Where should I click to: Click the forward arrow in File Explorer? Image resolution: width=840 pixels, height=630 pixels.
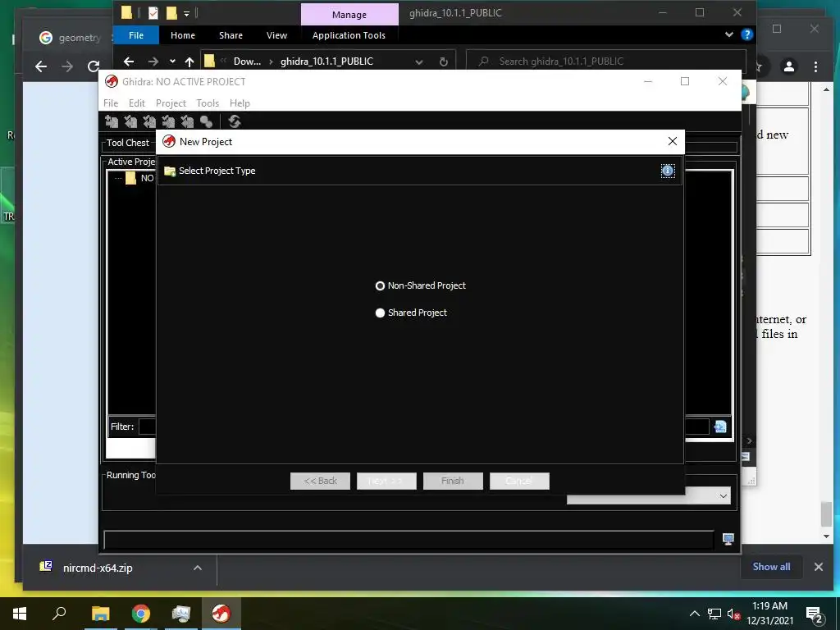153,62
